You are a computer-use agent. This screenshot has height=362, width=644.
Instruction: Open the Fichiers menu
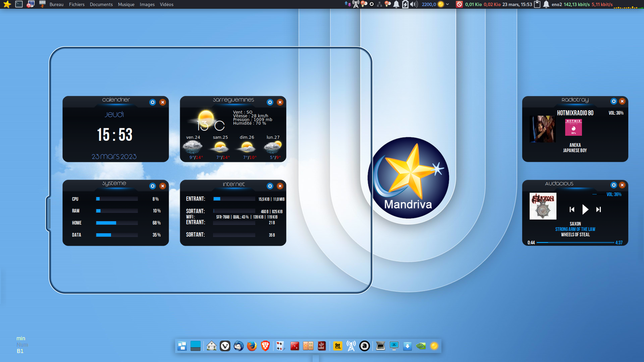(x=77, y=5)
